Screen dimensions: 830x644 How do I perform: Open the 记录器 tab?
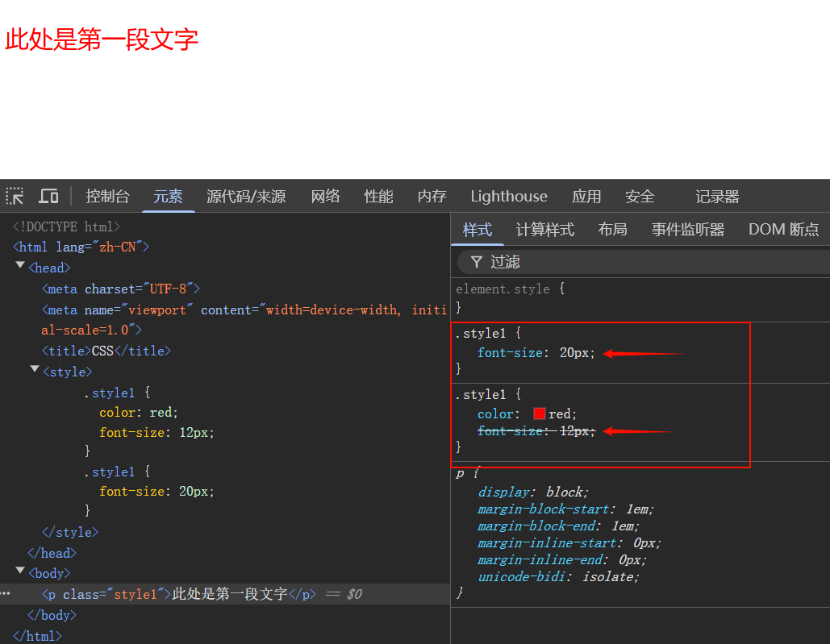[x=717, y=197]
